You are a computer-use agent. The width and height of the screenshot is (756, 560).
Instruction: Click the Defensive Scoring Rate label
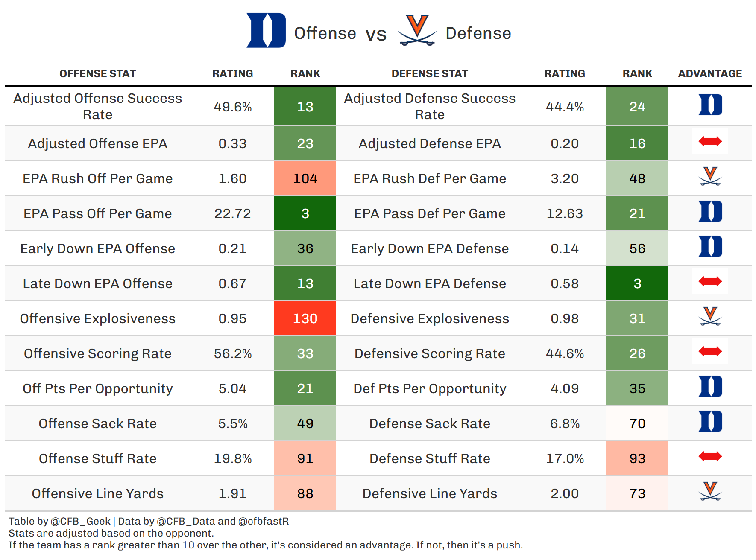tap(430, 353)
